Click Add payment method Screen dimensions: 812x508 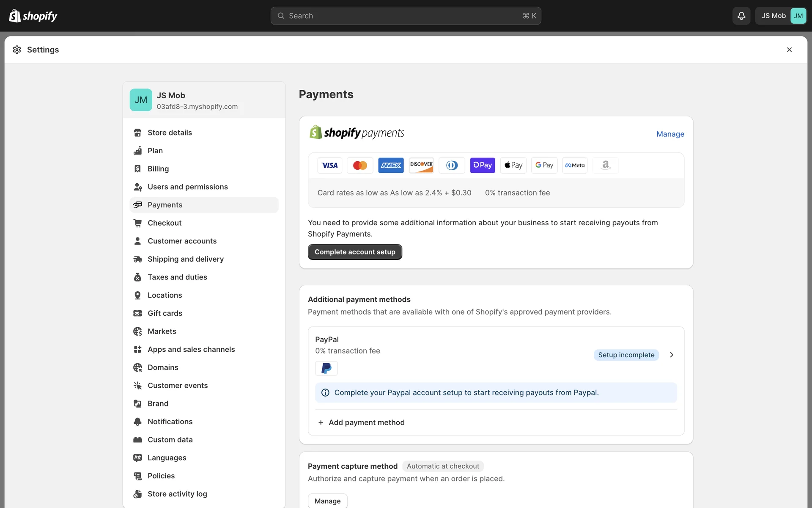(366, 422)
